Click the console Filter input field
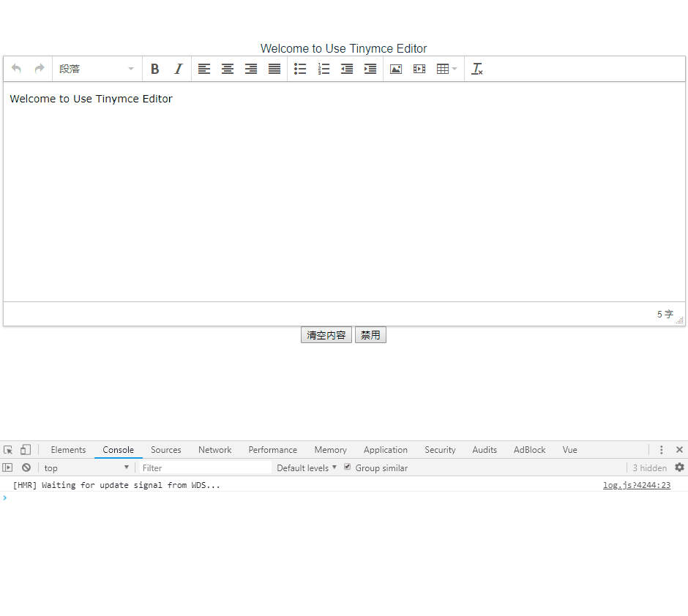 click(x=205, y=467)
